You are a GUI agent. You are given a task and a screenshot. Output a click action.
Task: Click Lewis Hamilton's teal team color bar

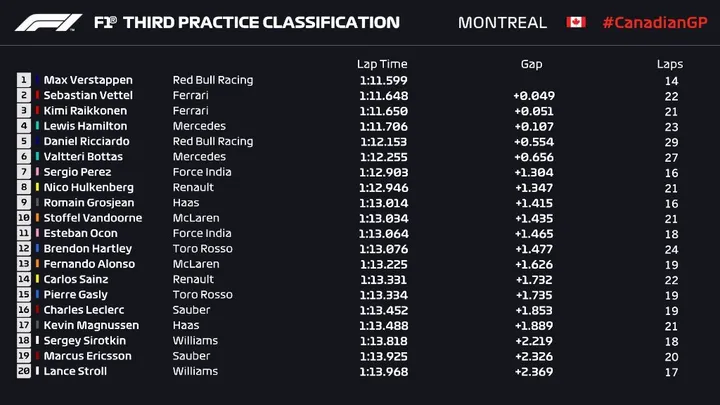tap(37, 126)
